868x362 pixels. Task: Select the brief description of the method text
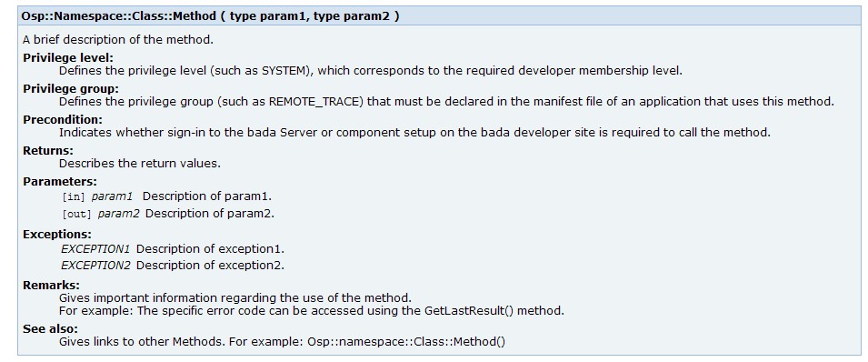(x=118, y=40)
